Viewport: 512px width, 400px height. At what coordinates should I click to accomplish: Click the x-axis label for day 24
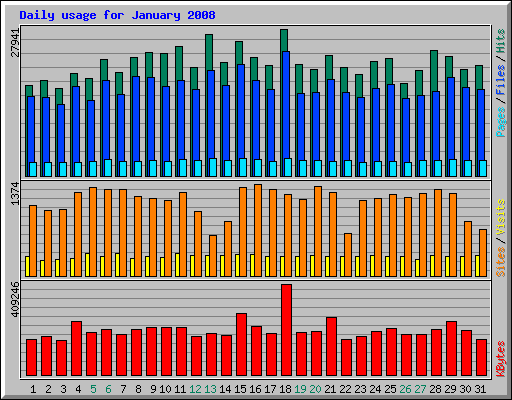(375, 389)
